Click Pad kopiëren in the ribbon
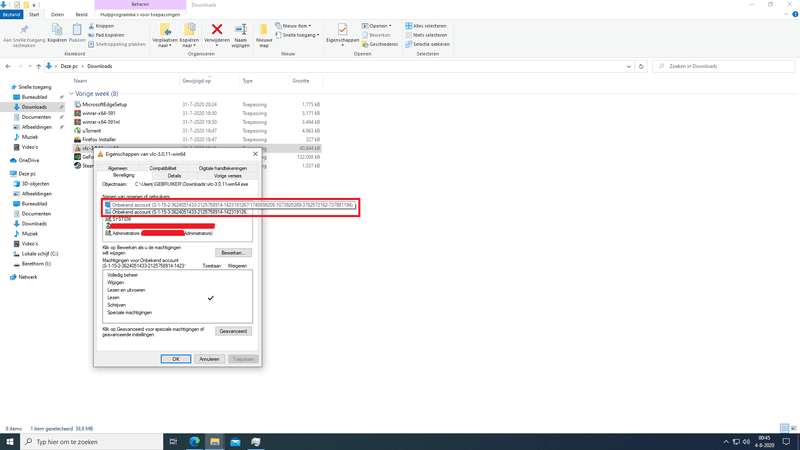The image size is (800, 450). pos(106,35)
